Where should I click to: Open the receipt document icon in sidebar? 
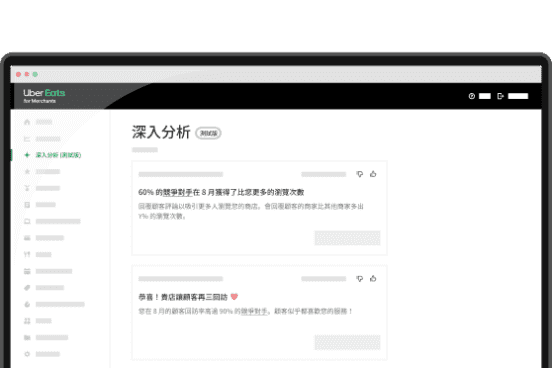[x=27, y=205]
